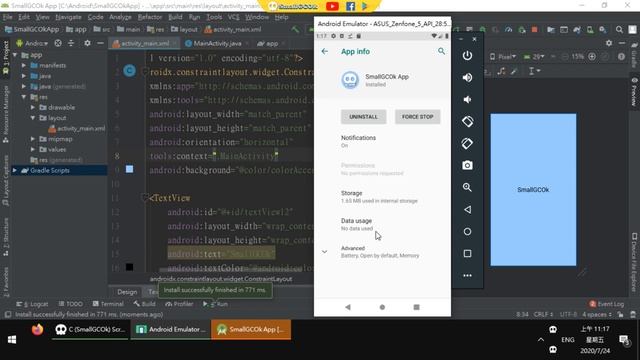The image size is (640, 360).
Task: Tap the App info search icon
Action: [441, 51]
